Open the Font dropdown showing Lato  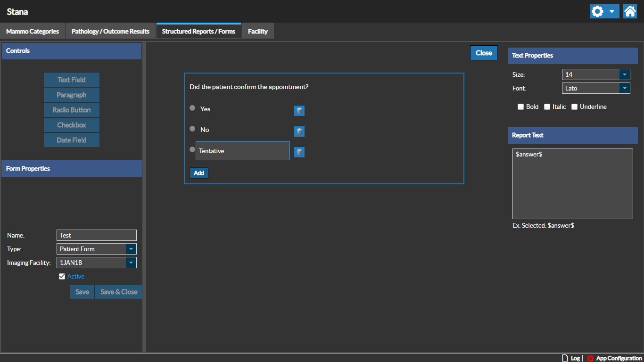624,88
